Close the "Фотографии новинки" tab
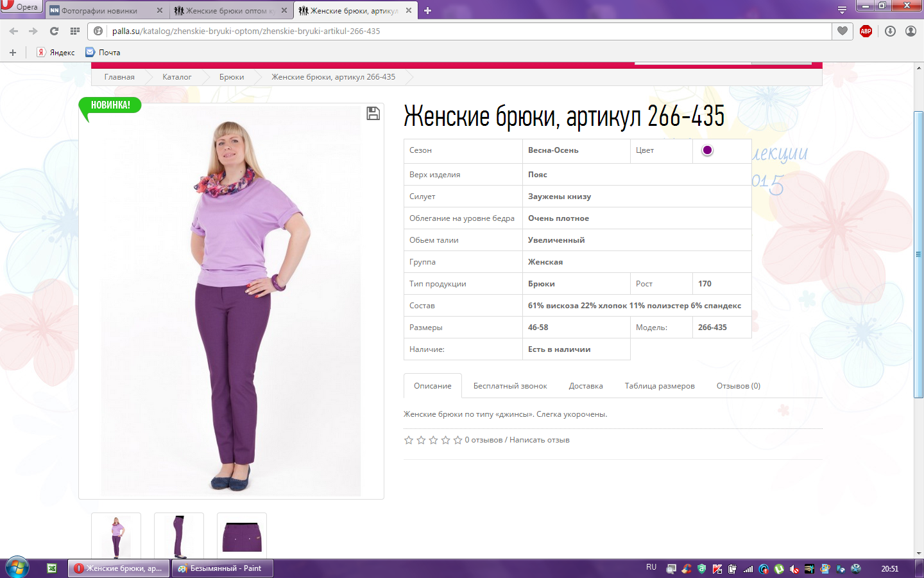Image resolution: width=924 pixels, height=578 pixels. click(160, 10)
